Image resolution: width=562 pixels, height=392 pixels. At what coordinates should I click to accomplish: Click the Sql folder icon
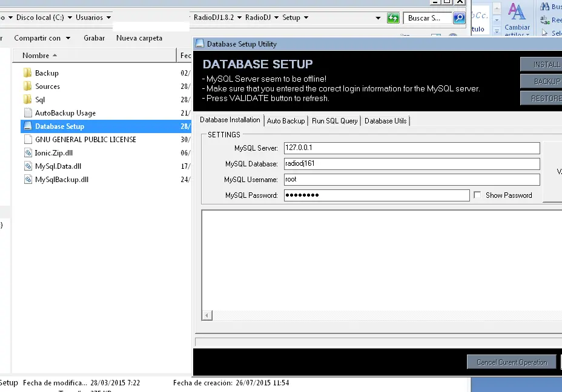click(27, 100)
